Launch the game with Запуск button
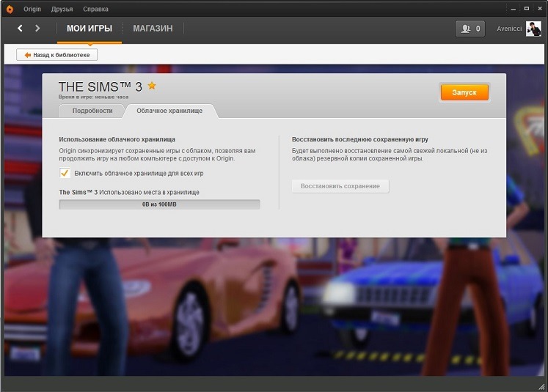 (464, 92)
